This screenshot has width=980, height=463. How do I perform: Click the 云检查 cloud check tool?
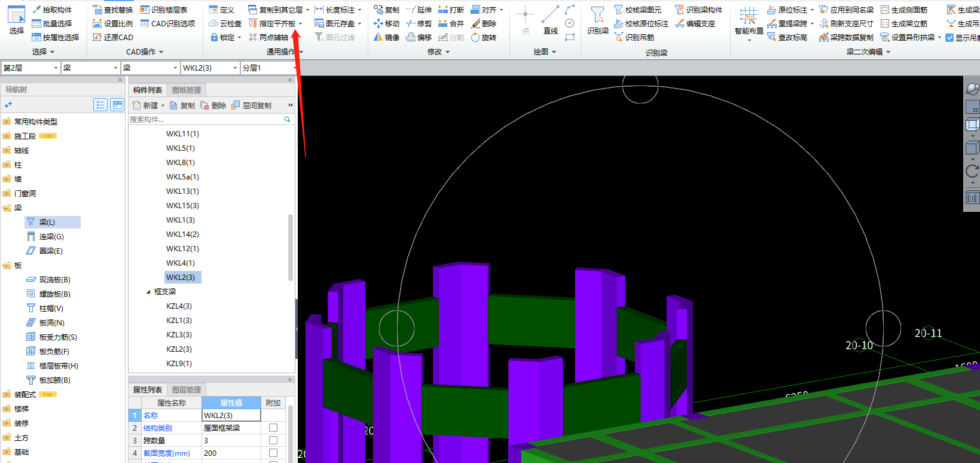click(x=225, y=23)
